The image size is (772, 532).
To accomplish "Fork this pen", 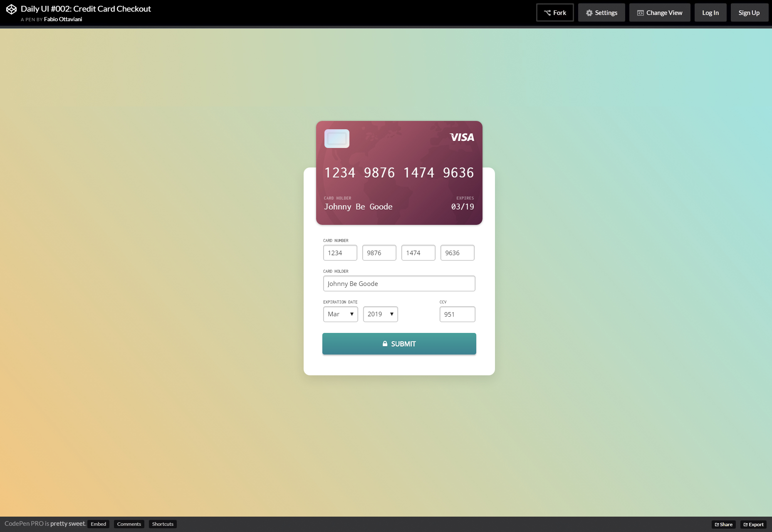I will pyautogui.click(x=555, y=12).
